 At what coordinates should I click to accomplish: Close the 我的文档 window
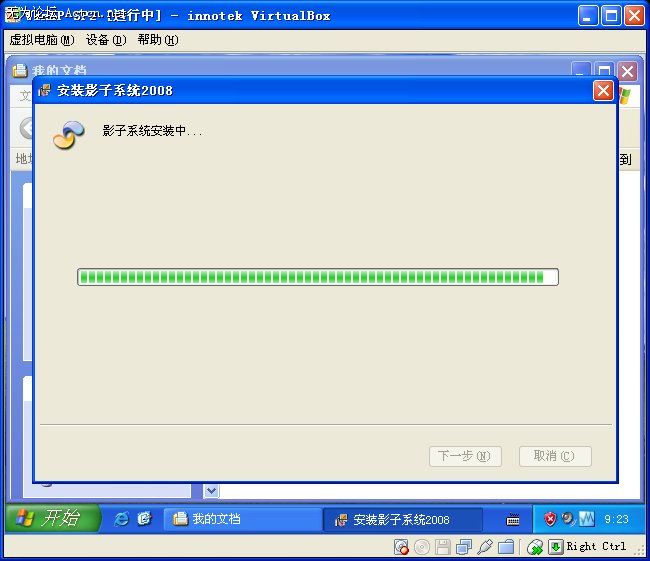coord(627,71)
